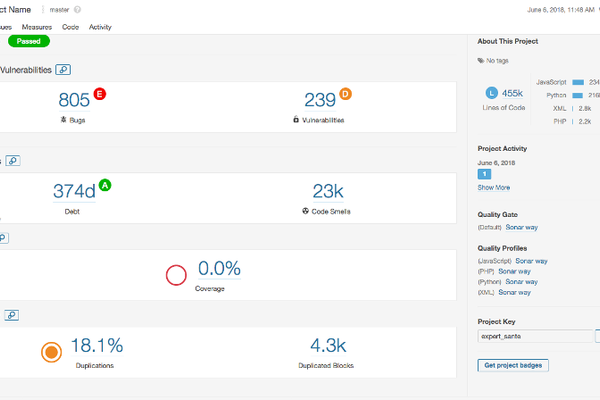This screenshot has width=600, height=400.
Task: Click the orange D security rating badge
Action: 346,94
